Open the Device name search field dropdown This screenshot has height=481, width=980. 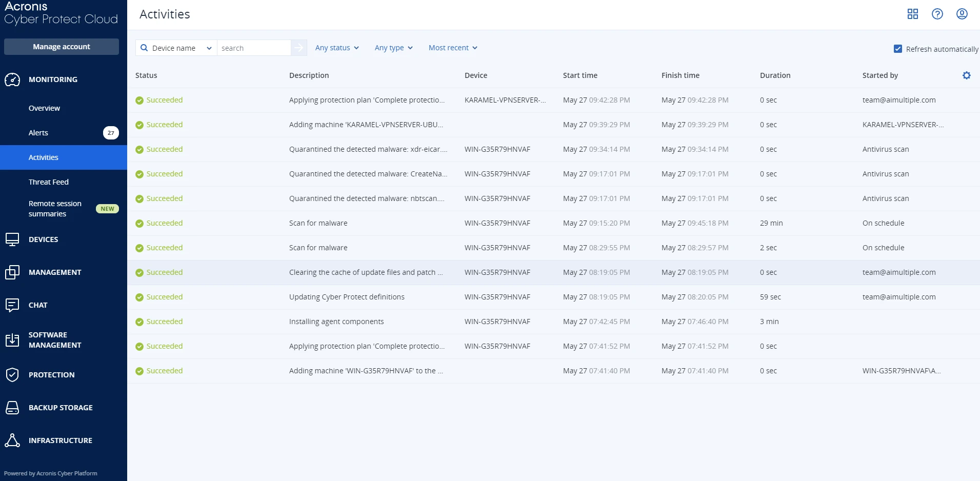click(176, 48)
